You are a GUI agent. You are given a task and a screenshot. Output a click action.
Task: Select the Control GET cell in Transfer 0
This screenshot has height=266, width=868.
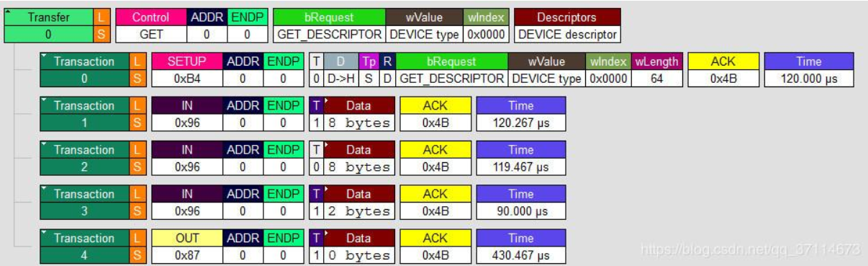point(150,25)
